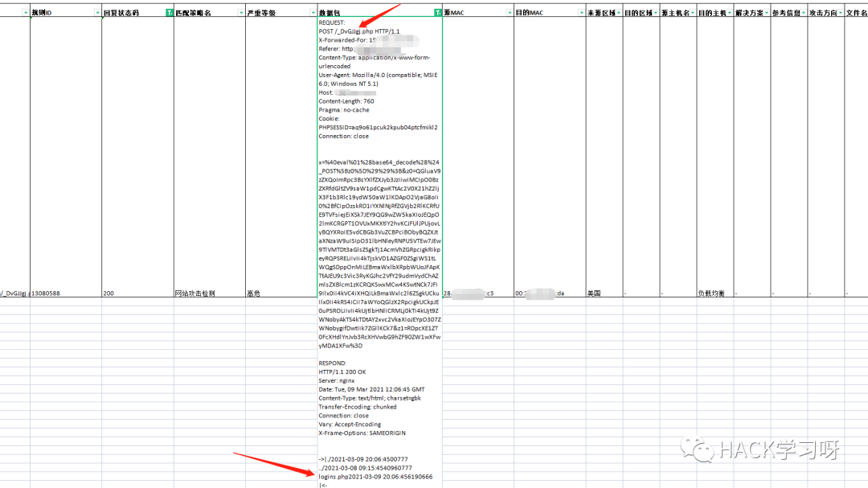Screen dimensions: 868x488
Task: Expand the 解决方案 filter arrow
Action: coord(766,13)
